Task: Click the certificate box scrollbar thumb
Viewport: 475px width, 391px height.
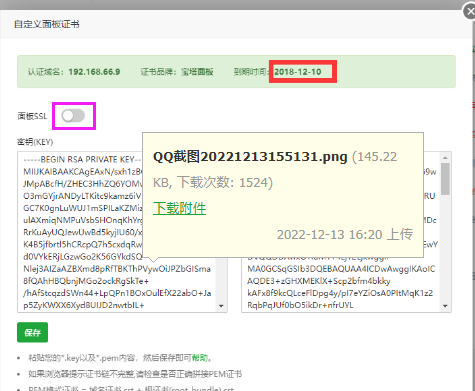Action: (445, 179)
